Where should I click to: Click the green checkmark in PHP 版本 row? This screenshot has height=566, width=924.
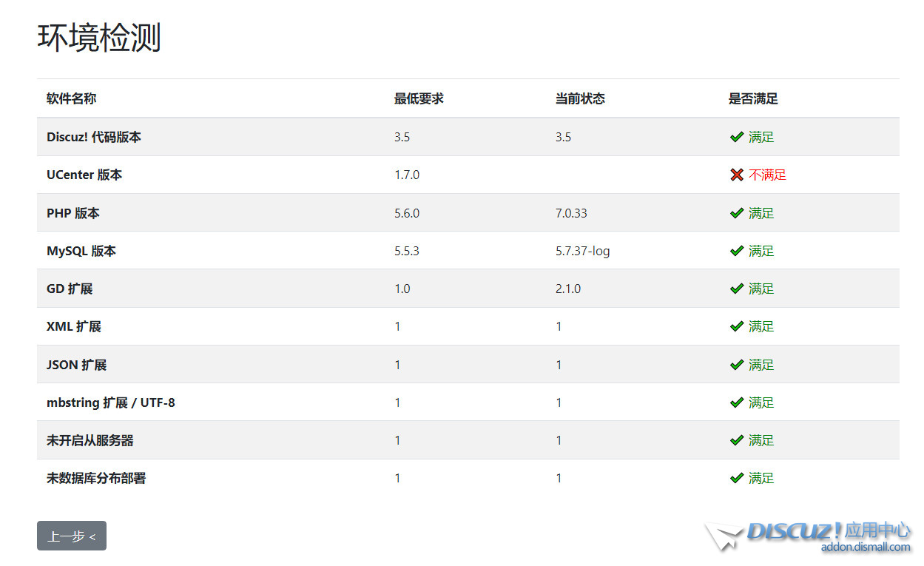(x=736, y=213)
